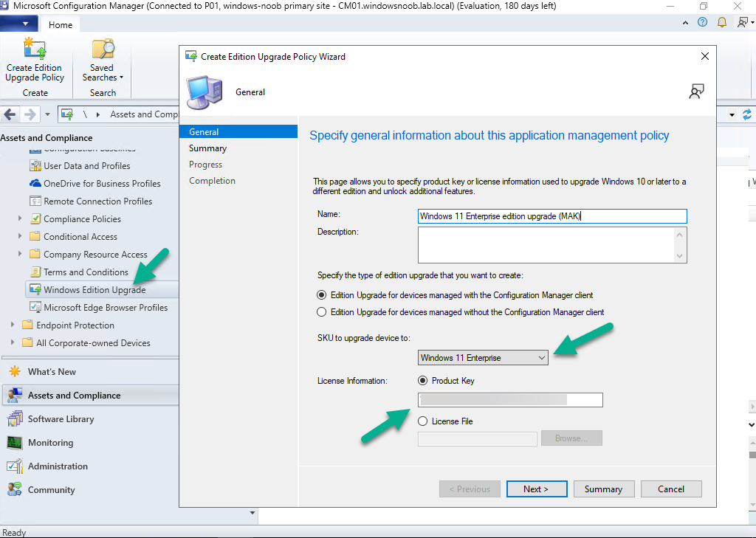Click the Terms and Conditions icon
756x538 pixels.
pyautogui.click(x=35, y=272)
